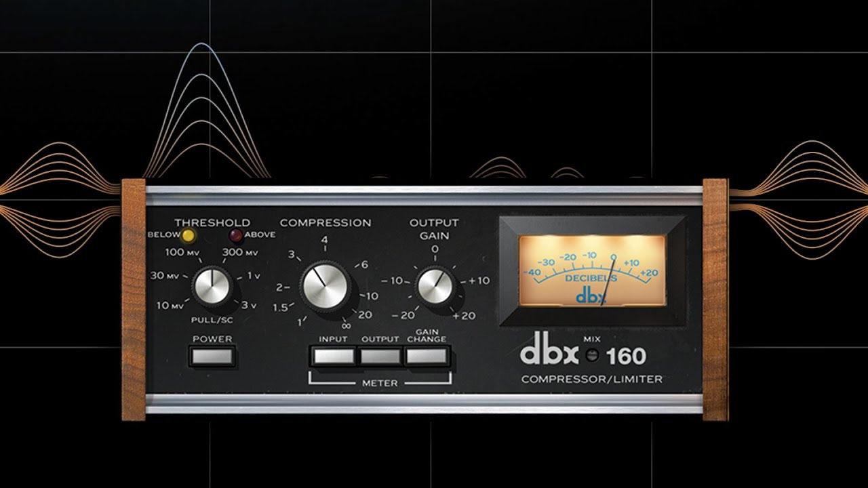Screen dimensions: 868x488
Task: Click the blue dbx logo inside the meter
Action: (590, 294)
